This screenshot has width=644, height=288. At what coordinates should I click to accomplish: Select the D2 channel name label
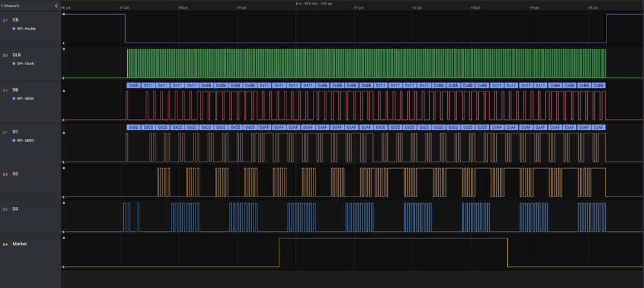pyautogui.click(x=15, y=174)
